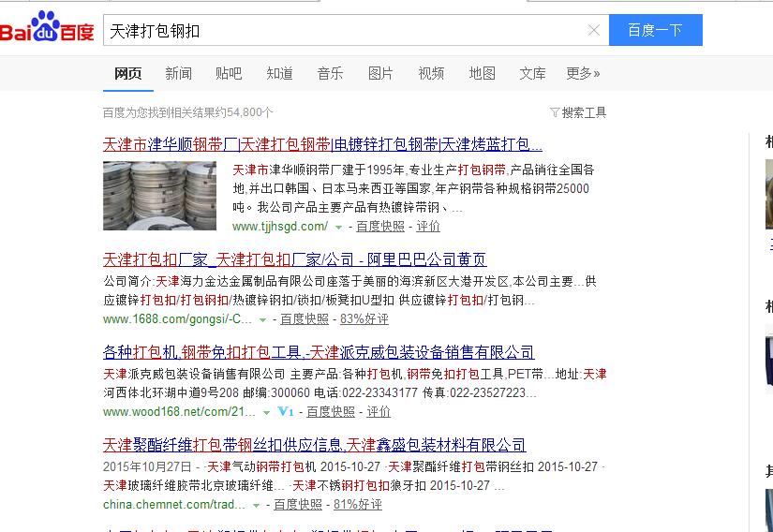Open 搜索工具 filter tools
This screenshot has width=773, height=532.
pos(578,112)
